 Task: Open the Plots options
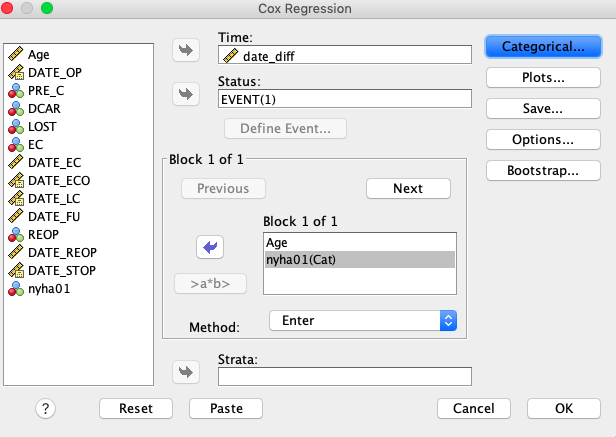543,77
